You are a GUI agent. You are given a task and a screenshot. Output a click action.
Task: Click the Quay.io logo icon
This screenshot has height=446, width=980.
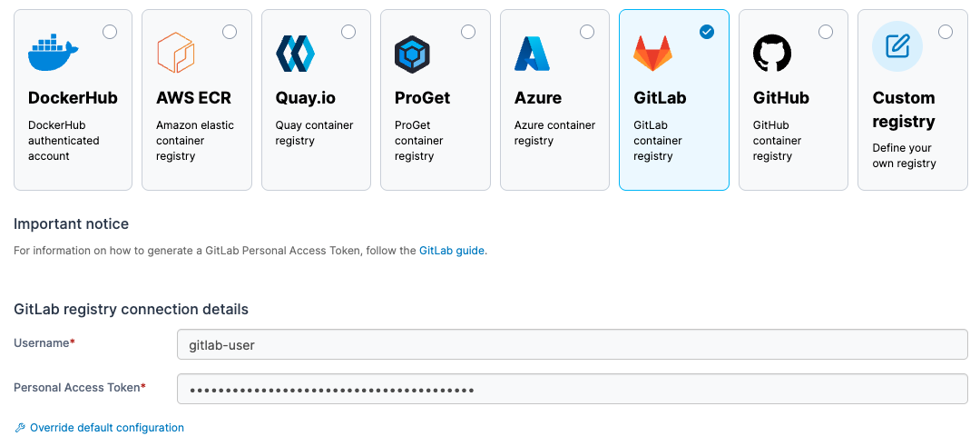pos(295,54)
